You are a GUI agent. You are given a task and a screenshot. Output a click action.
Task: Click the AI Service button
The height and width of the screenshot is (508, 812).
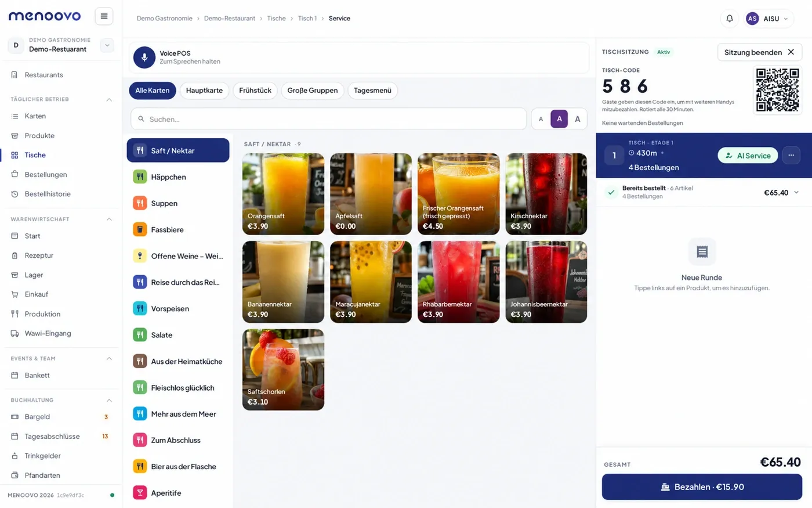pos(748,156)
